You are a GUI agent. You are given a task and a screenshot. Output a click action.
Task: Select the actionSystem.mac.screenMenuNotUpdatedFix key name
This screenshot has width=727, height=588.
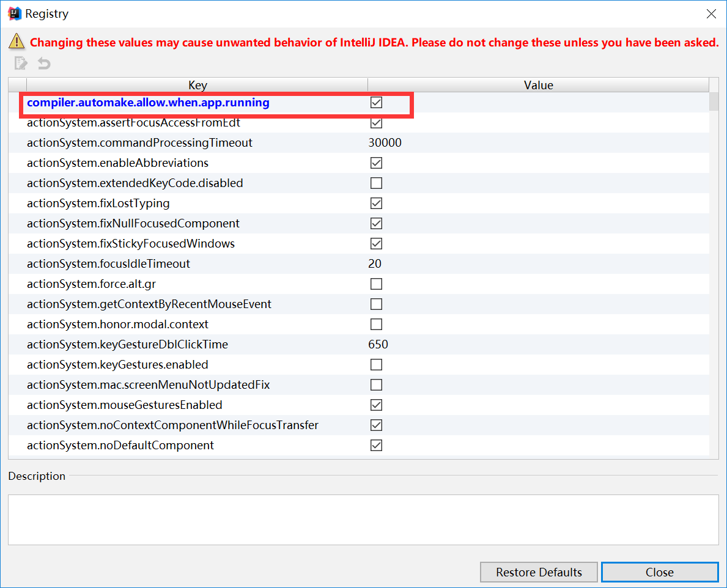(149, 384)
